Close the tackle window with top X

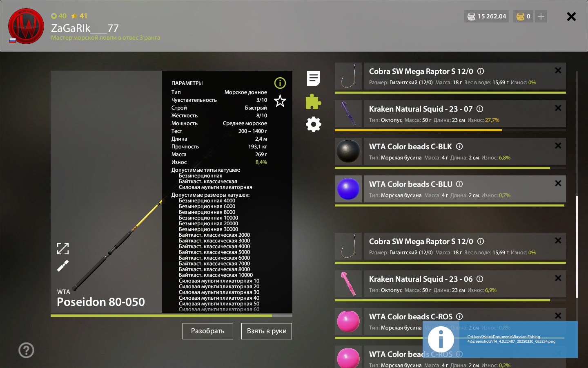pyautogui.click(x=572, y=16)
